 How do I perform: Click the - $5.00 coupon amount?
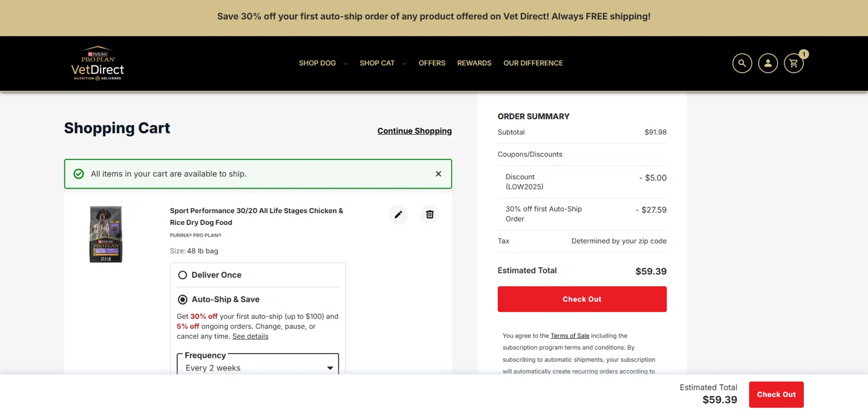[653, 178]
